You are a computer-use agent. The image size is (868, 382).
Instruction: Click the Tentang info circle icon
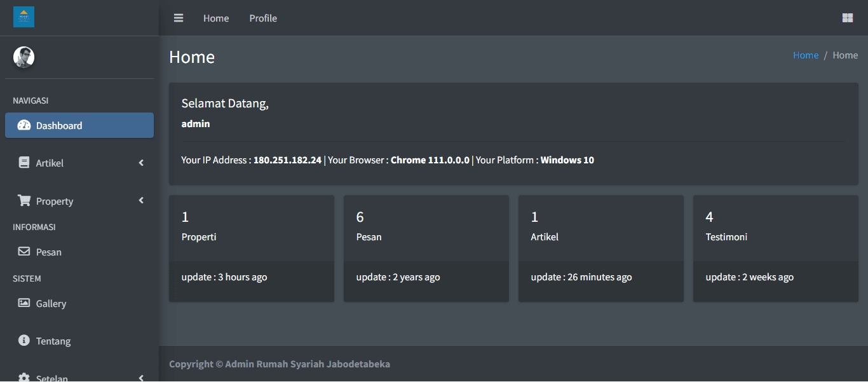coord(24,341)
